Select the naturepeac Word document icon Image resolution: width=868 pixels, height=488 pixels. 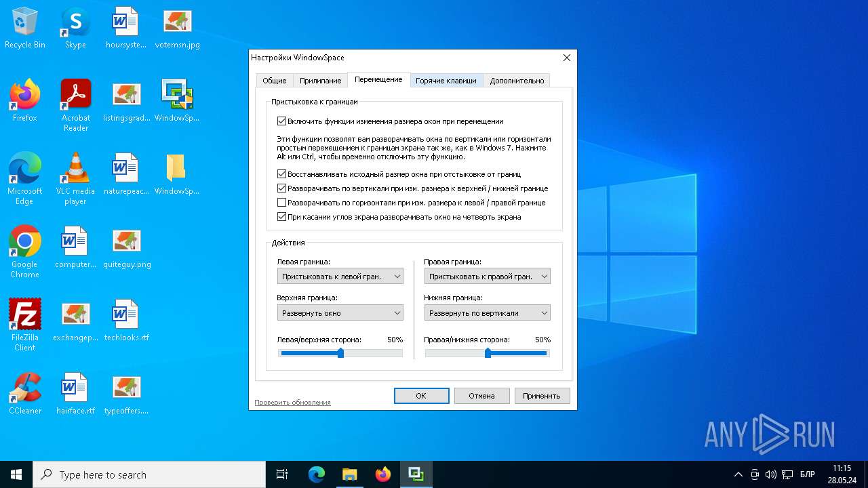(126, 175)
